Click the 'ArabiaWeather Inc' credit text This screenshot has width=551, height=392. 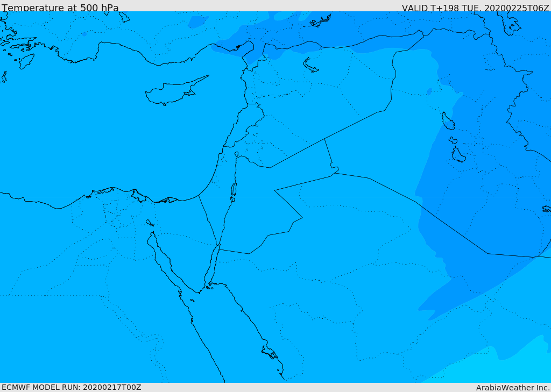pos(513,388)
